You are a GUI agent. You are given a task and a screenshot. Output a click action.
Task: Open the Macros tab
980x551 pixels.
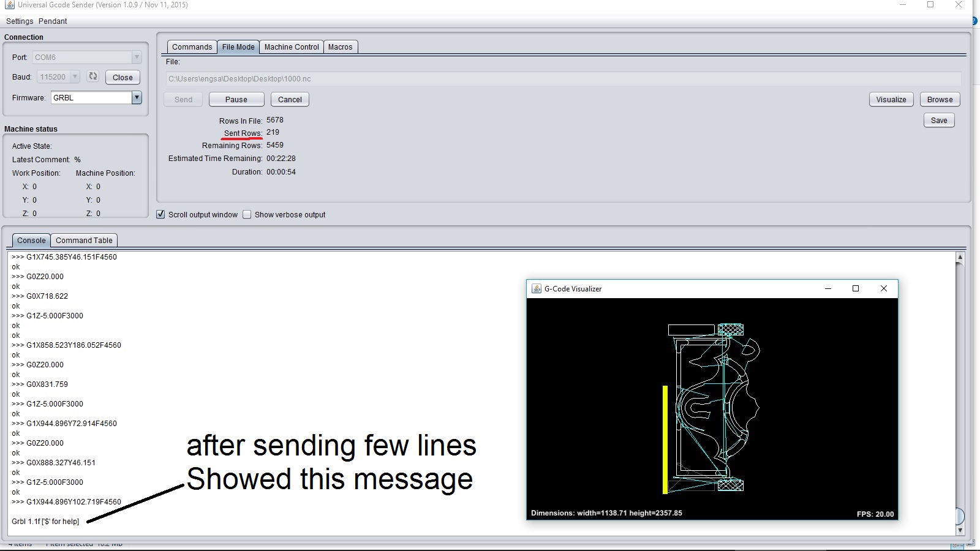coord(340,47)
